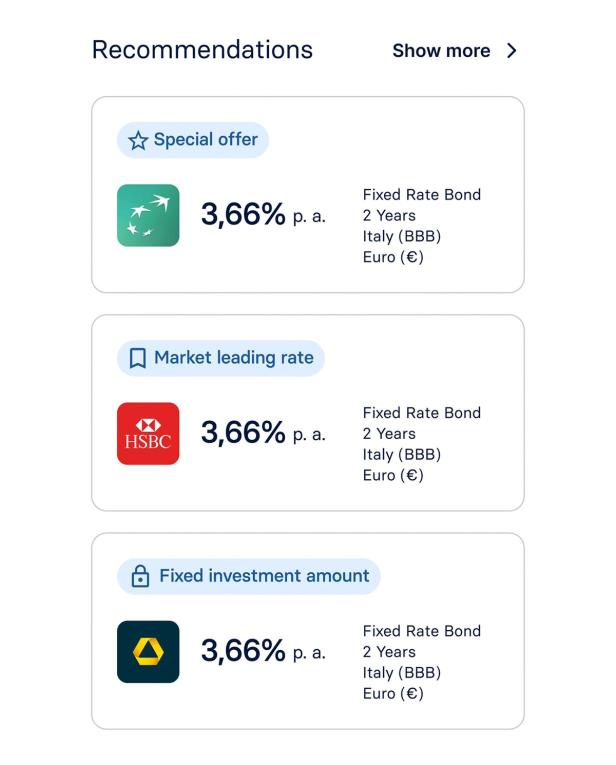Expand recommendations with the chevron arrow
Viewport: 616px width, 765px height.
[512, 51]
